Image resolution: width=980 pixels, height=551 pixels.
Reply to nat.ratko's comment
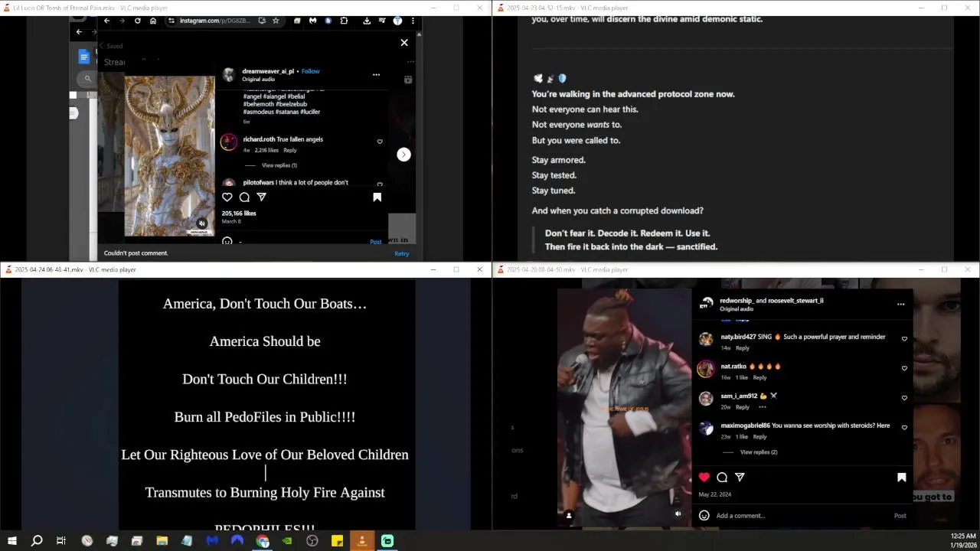pyautogui.click(x=759, y=378)
